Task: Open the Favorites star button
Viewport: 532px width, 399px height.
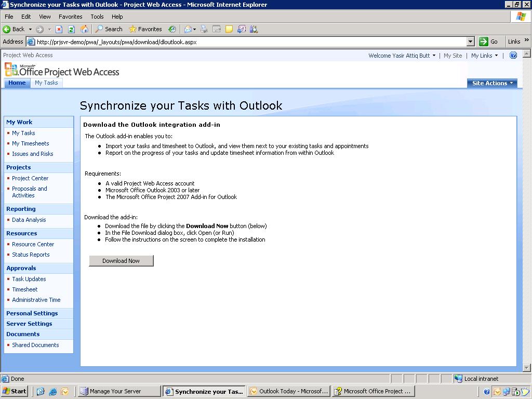Action: point(145,29)
